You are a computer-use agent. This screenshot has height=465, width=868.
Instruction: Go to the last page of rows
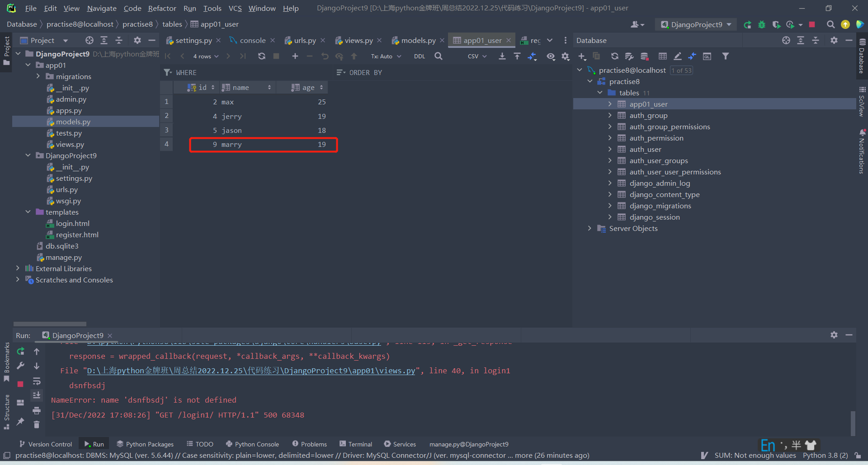(x=243, y=56)
